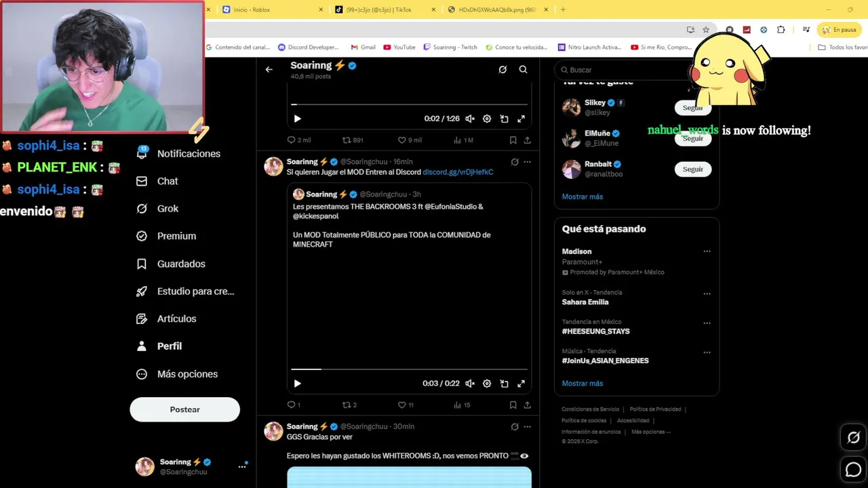Open options for the Madison promoted trend
The width and height of the screenshot is (868, 488).
707,251
